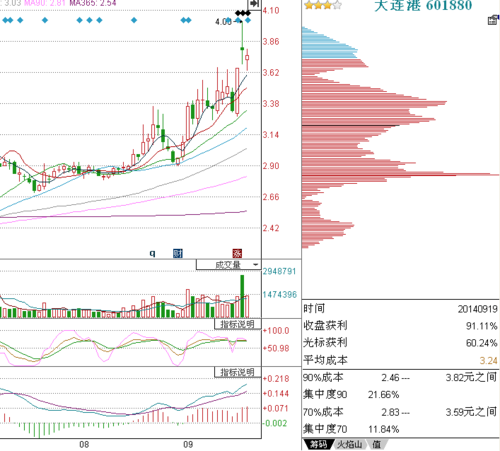Click the black average-cost line in chip chart
Image resolution: width=500 pixels, height=451 pixels.
coord(351,126)
